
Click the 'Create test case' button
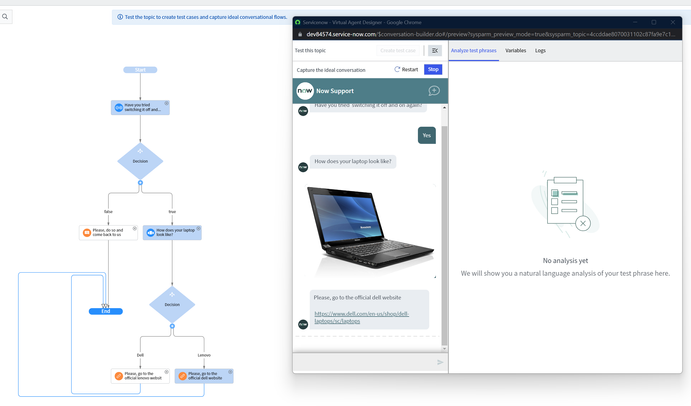pyautogui.click(x=398, y=51)
